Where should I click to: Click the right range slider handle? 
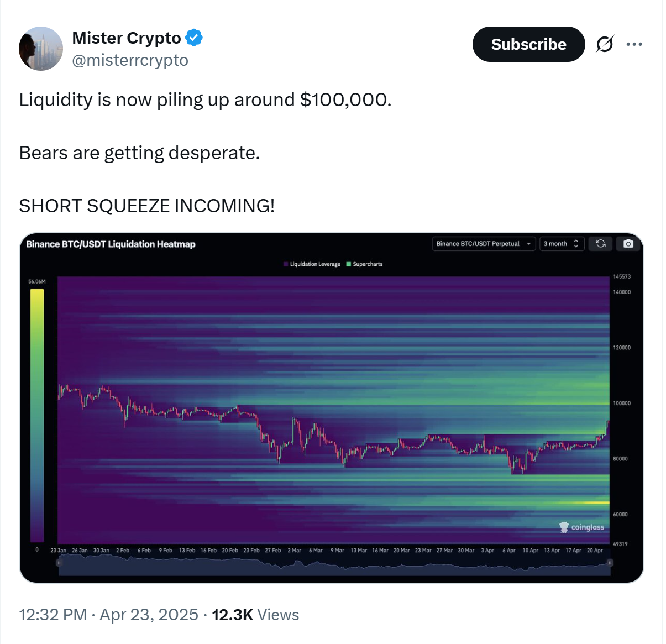tap(610, 563)
